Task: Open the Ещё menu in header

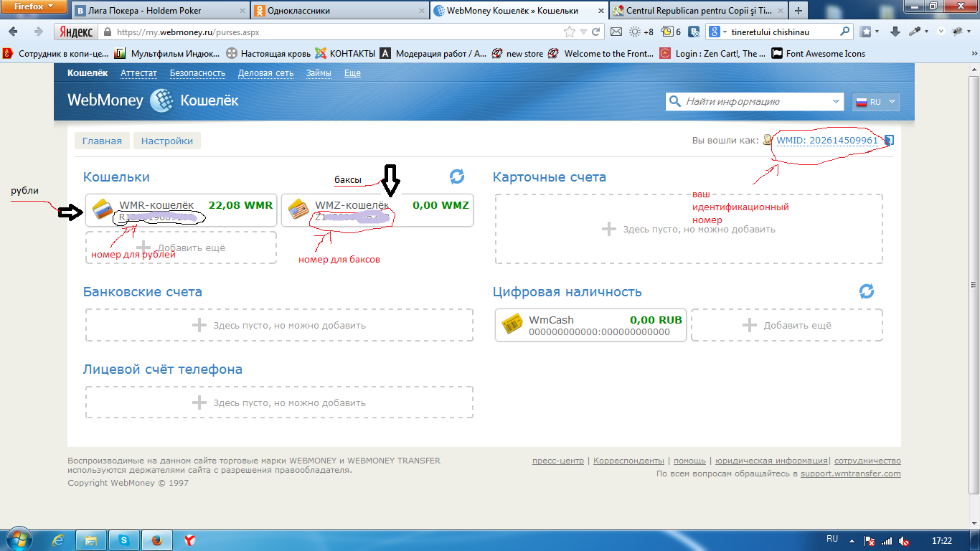Action: (x=352, y=73)
